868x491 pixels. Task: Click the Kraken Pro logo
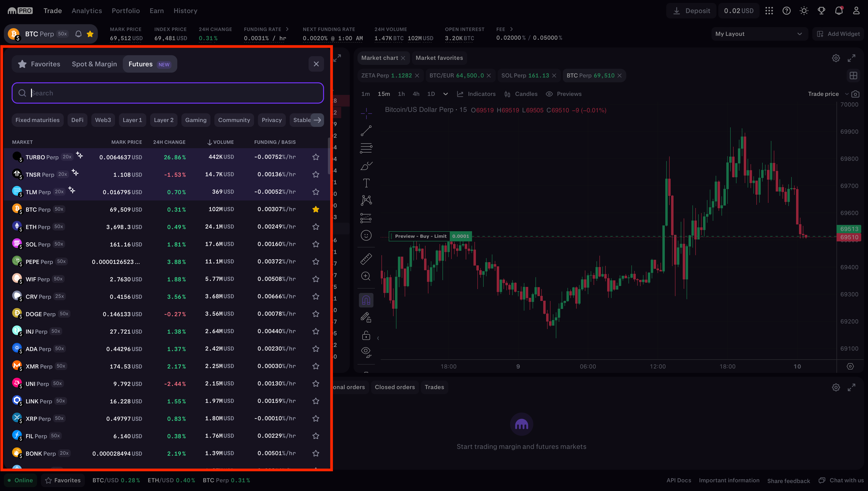[20, 11]
